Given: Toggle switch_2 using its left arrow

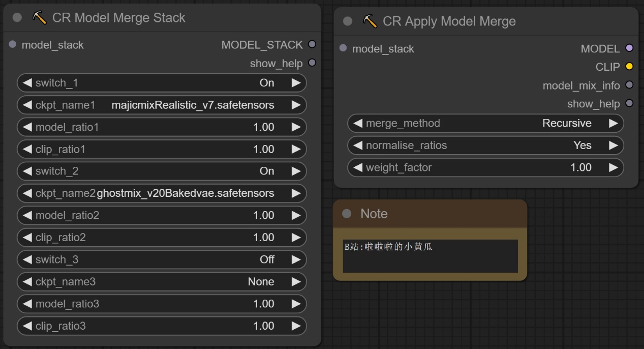Looking at the screenshot, I should 27,171.
